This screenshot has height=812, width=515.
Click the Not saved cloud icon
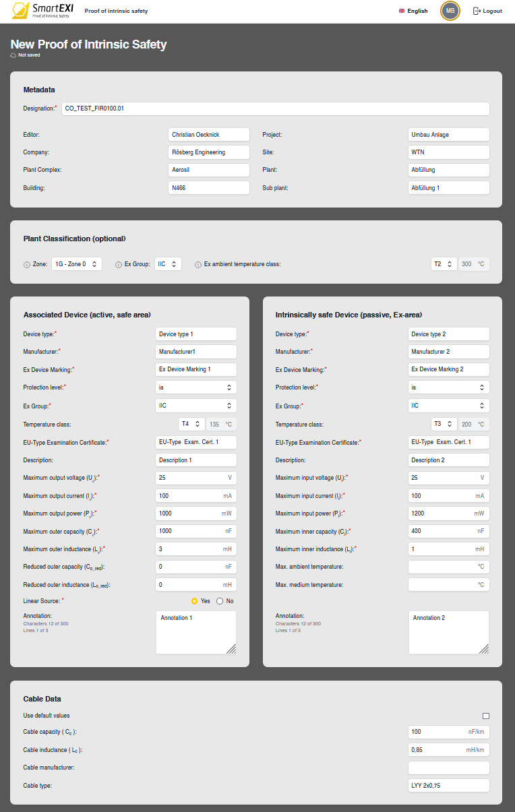click(x=13, y=55)
